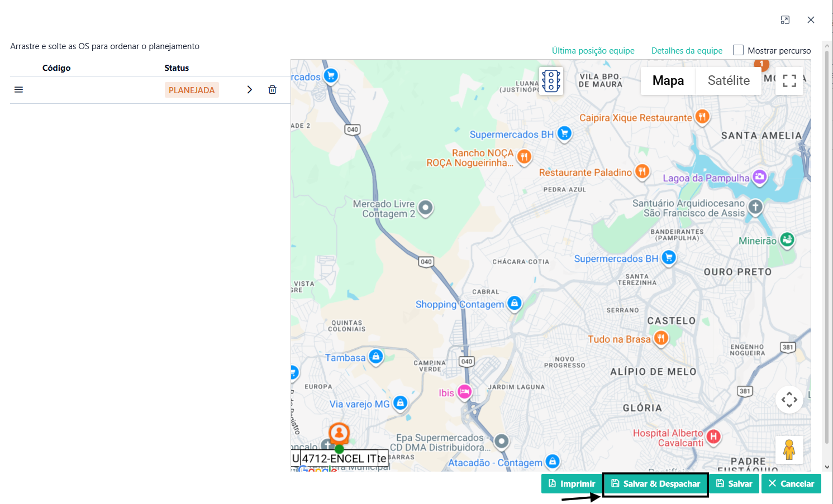
Task: Grab the drag handle of the order row
Action: (18, 90)
